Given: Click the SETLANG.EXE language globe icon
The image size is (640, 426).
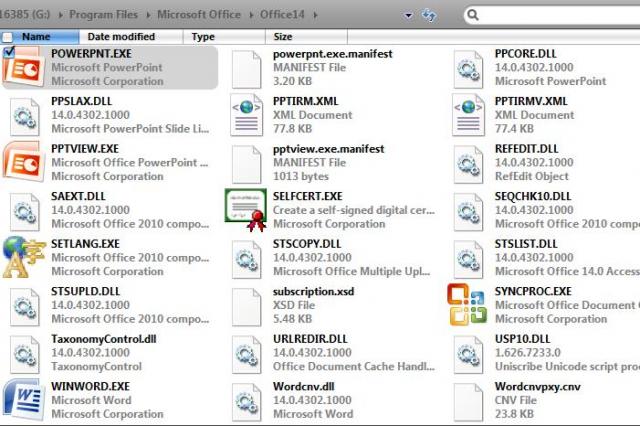Looking at the screenshot, I should tap(24, 257).
